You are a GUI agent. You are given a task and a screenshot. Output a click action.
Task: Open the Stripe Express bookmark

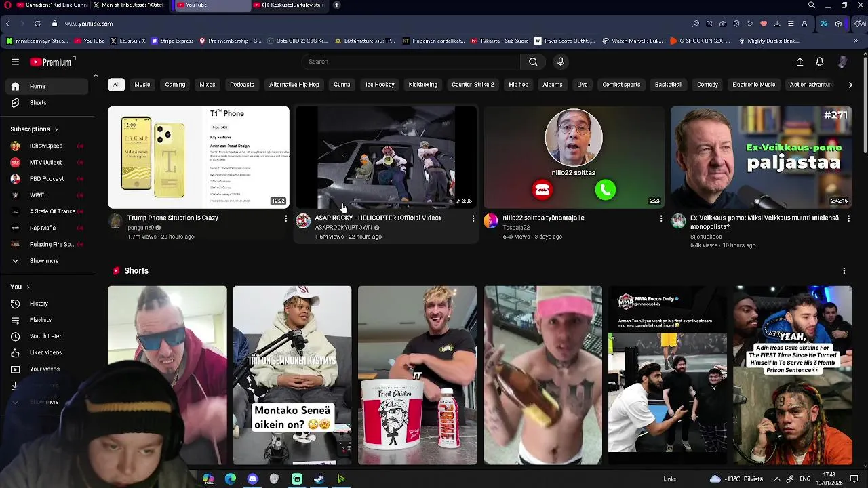click(x=172, y=41)
